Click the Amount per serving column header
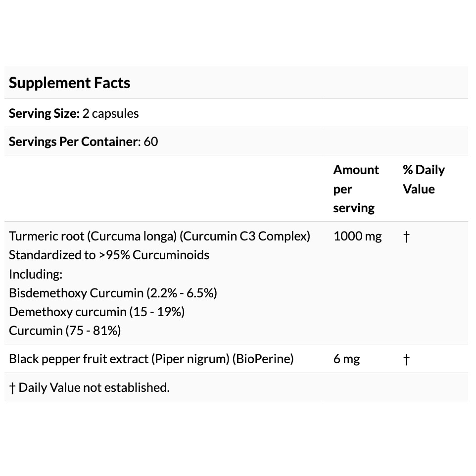 [356, 189]
